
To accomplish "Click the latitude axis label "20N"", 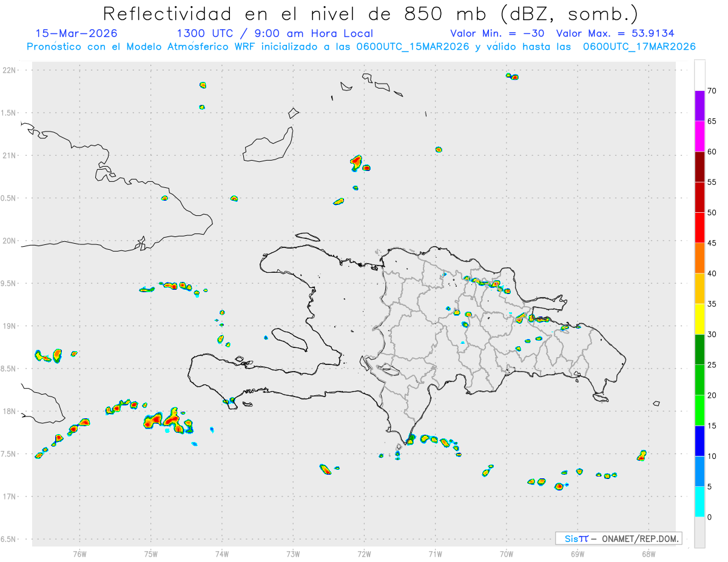I will click(x=10, y=241).
